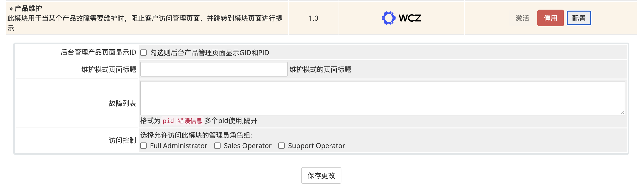Focus the 维护模式页面标题 text field

click(x=213, y=69)
